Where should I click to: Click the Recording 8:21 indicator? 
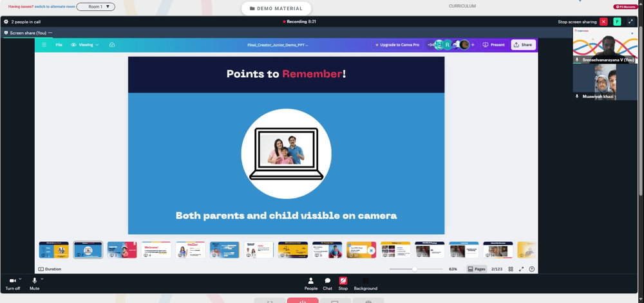point(299,22)
